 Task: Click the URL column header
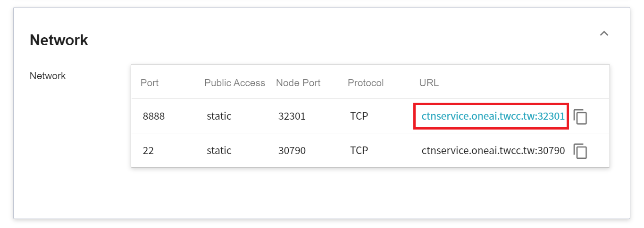[x=429, y=83]
